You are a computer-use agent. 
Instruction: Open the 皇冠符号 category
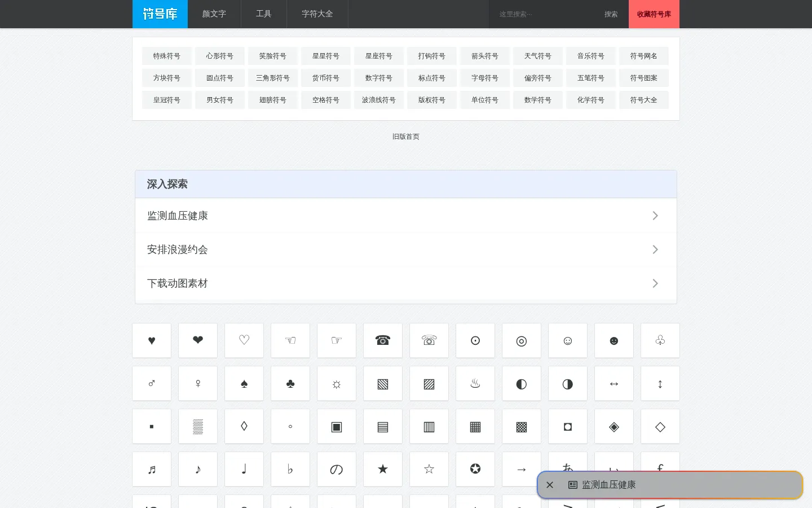(x=167, y=100)
